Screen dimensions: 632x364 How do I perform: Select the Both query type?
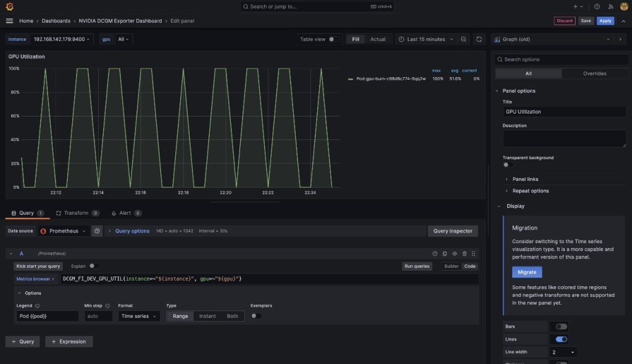click(232, 316)
